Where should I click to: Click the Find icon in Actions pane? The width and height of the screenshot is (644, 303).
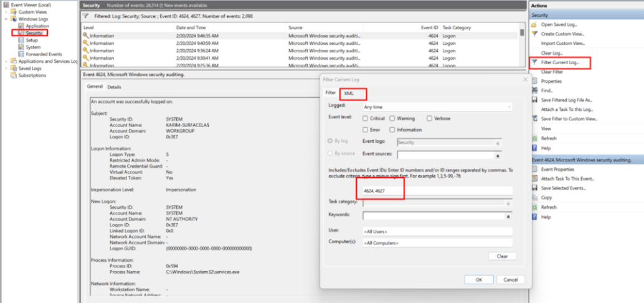coord(534,90)
